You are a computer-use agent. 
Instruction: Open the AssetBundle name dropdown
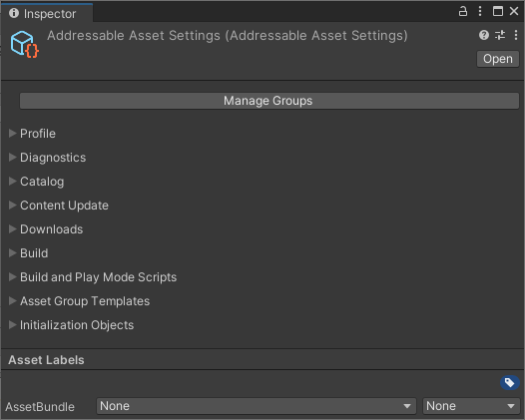coord(257,406)
